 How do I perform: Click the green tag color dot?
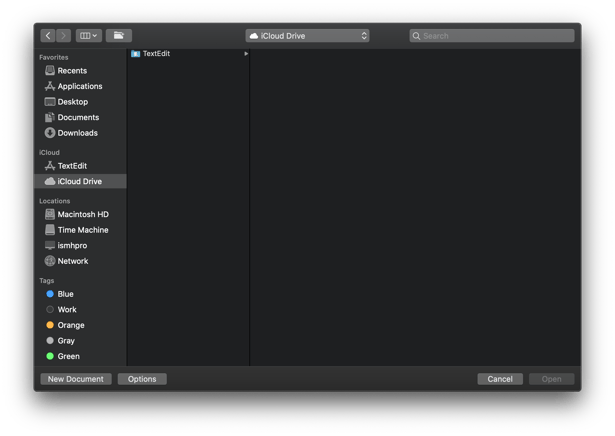click(x=50, y=356)
